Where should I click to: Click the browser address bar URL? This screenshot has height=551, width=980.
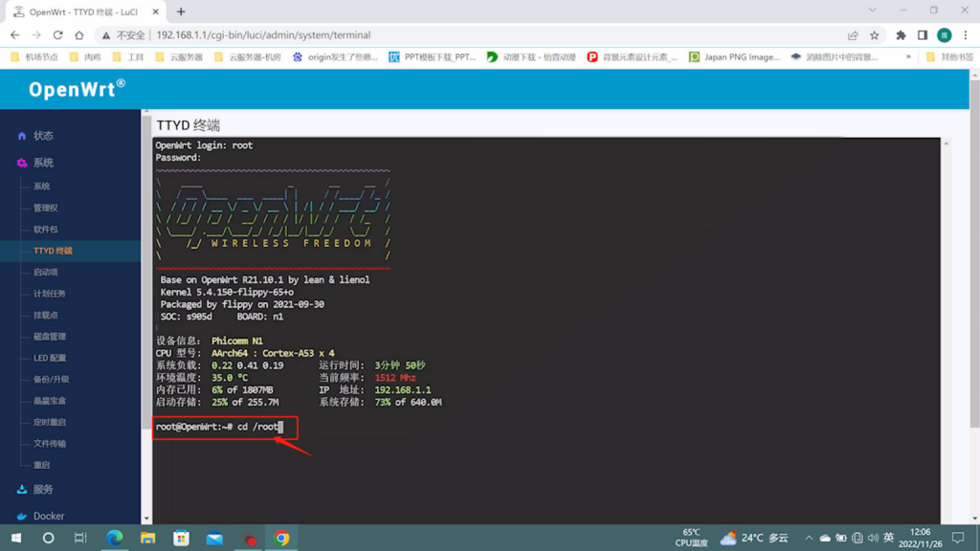263,35
